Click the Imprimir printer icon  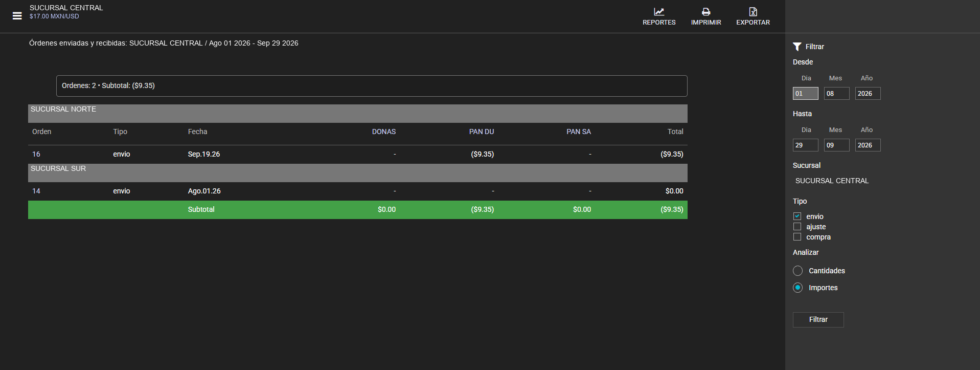(x=706, y=12)
